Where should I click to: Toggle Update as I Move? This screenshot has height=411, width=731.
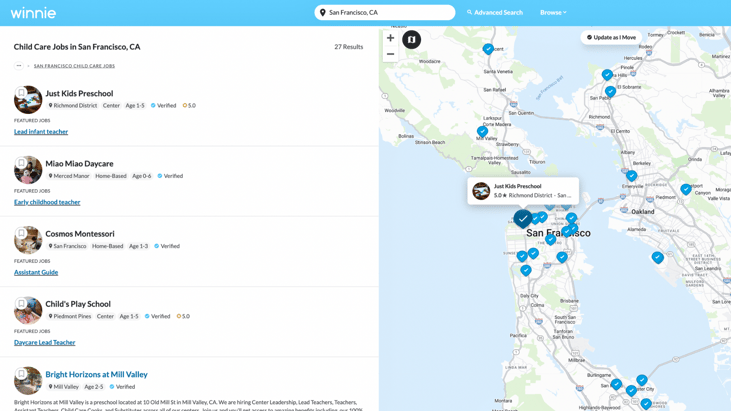click(611, 37)
